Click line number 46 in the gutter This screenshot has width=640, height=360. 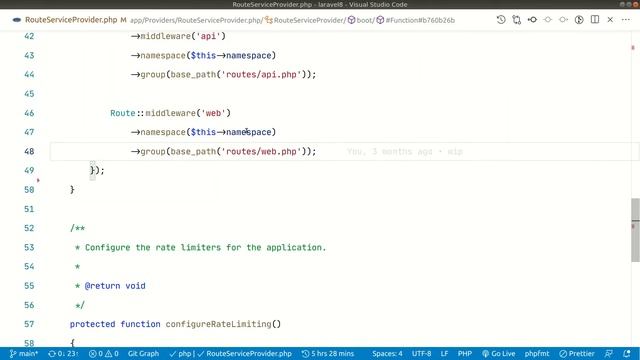tap(29, 113)
